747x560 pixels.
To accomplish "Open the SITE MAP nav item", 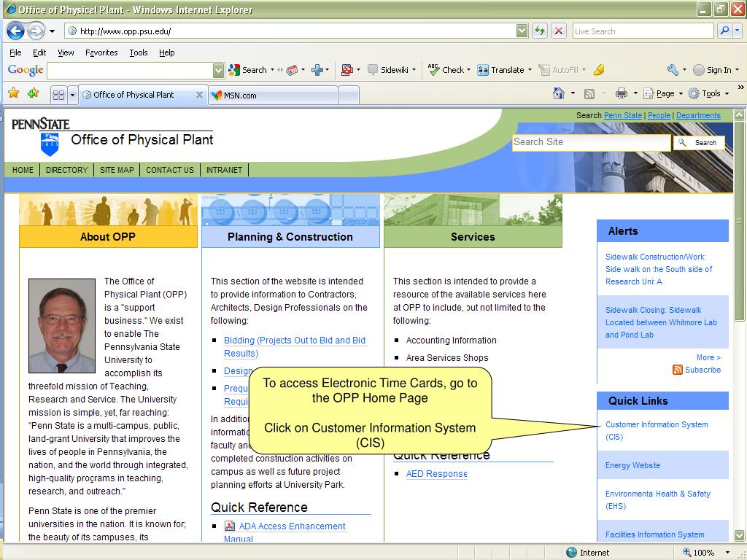I will coord(117,170).
